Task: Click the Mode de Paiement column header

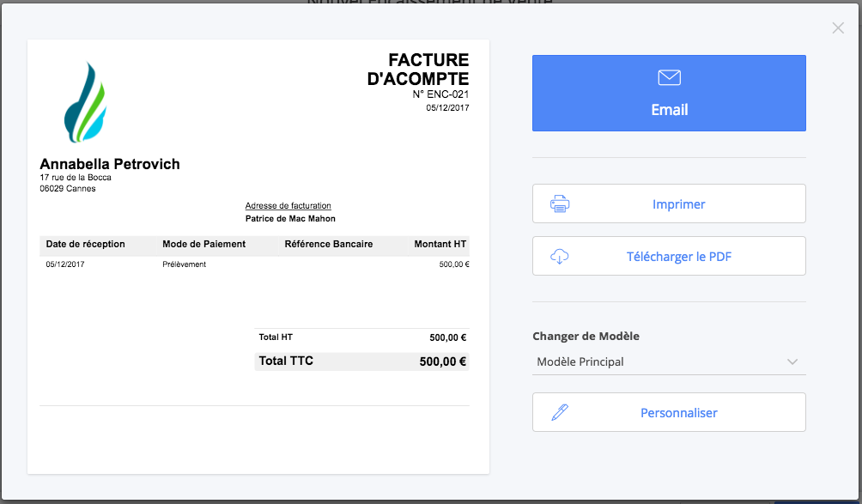Action: click(x=204, y=244)
